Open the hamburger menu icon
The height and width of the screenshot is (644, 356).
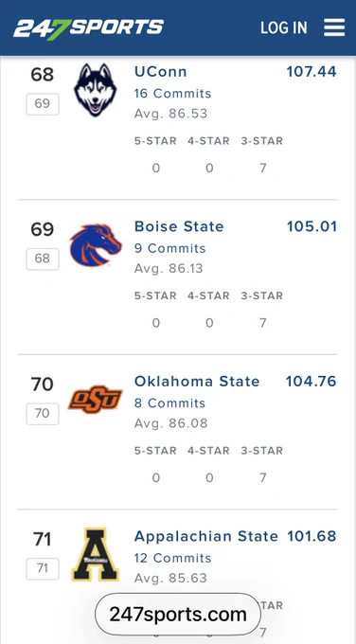pos(334,27)
